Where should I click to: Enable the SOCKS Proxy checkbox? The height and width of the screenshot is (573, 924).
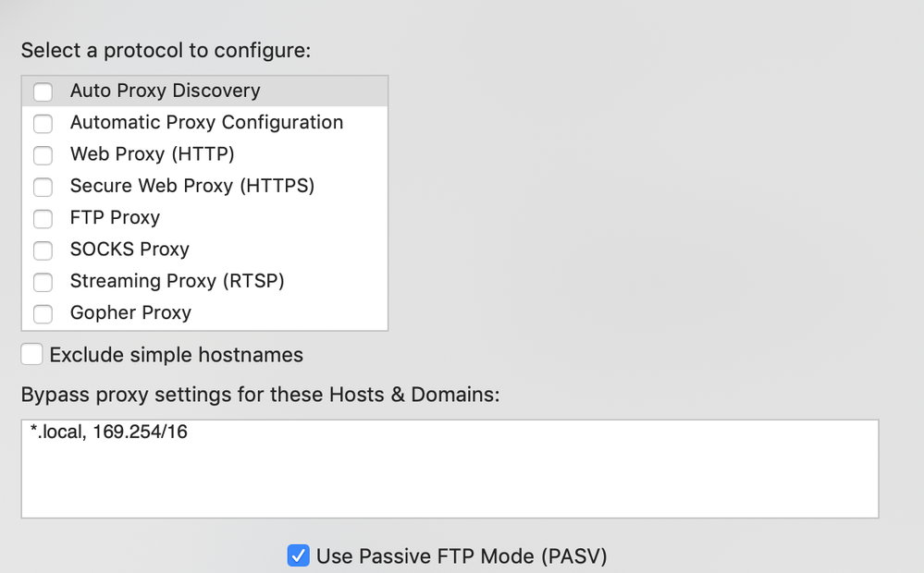pyautogui.click(x=43, y=250)
